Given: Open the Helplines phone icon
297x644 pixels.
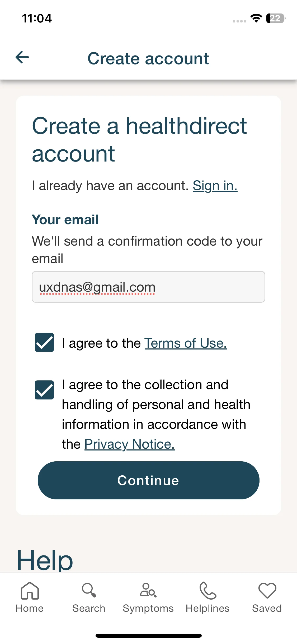Looking at the screenshot, I should (208, 590).
